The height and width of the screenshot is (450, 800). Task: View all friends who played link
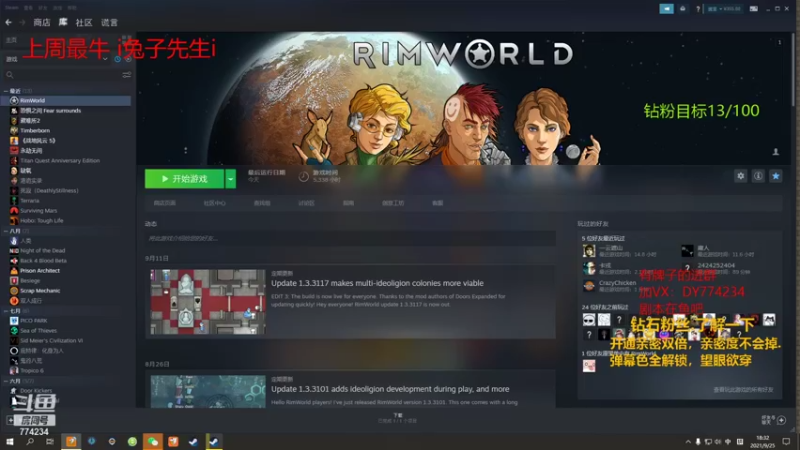pyautogui.click(x=743, y=390)
